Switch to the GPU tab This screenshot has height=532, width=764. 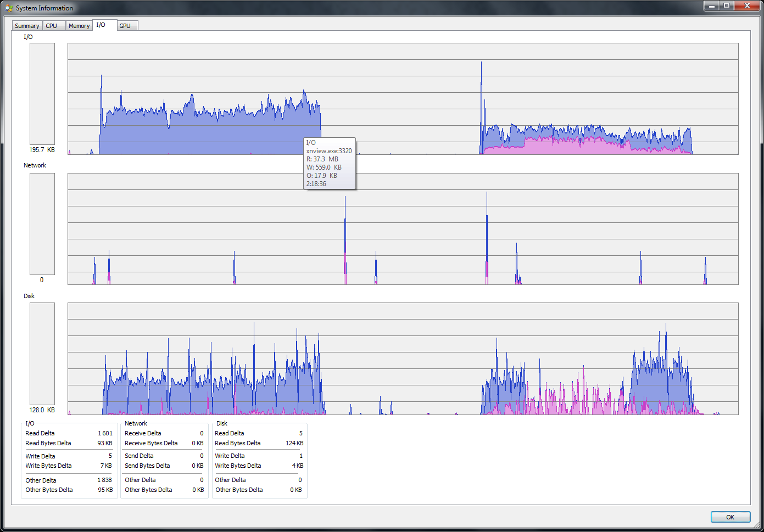pyautogui.click(x=127, y=26)
